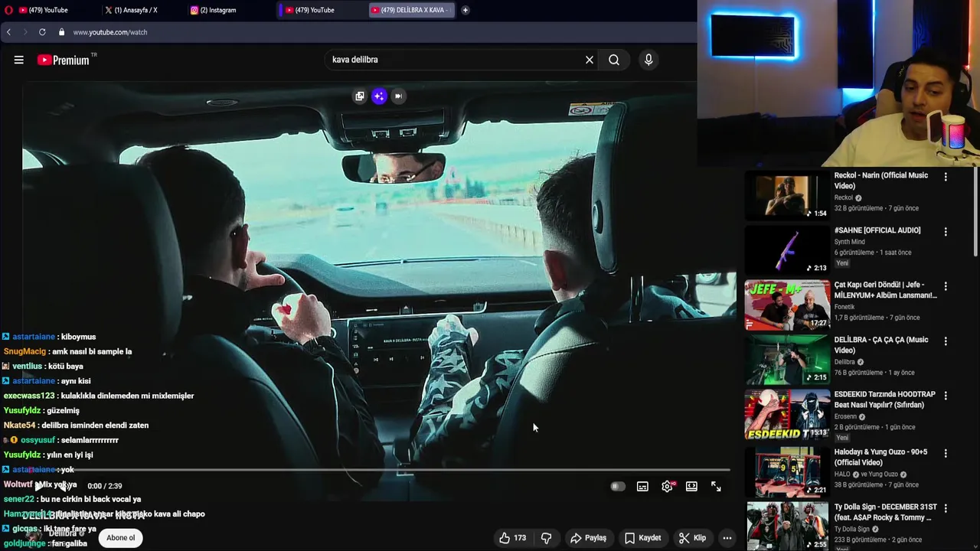Turn on subtitles in the player
980x551 pixels.
[642, 486]
